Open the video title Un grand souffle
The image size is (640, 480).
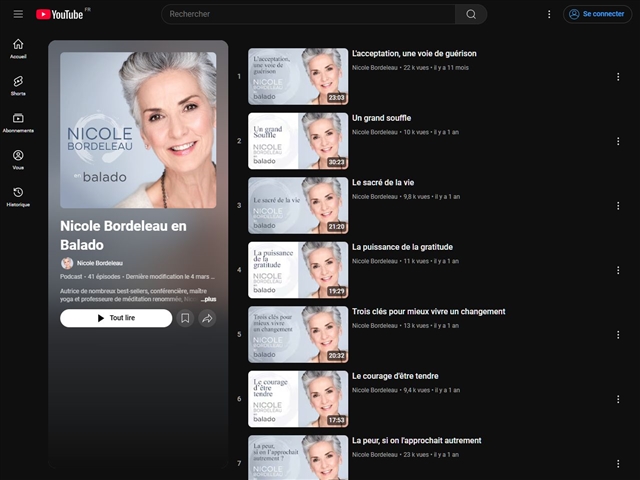coord(381,118)
